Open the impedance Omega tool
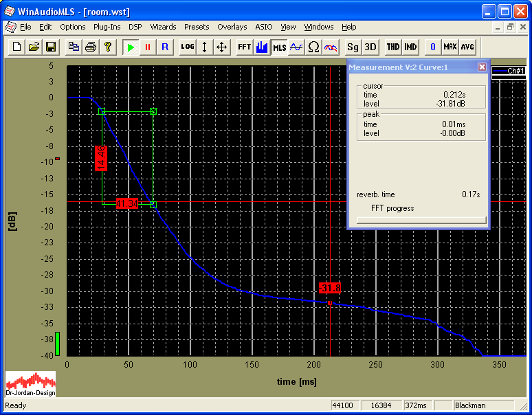The width and height of the screenshot is (532, 415). point(313,47)
